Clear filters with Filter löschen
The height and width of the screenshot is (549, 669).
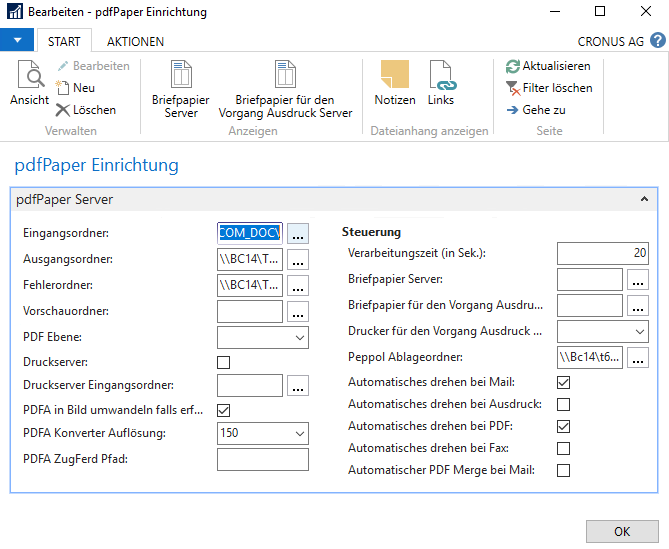coord(550,88)
